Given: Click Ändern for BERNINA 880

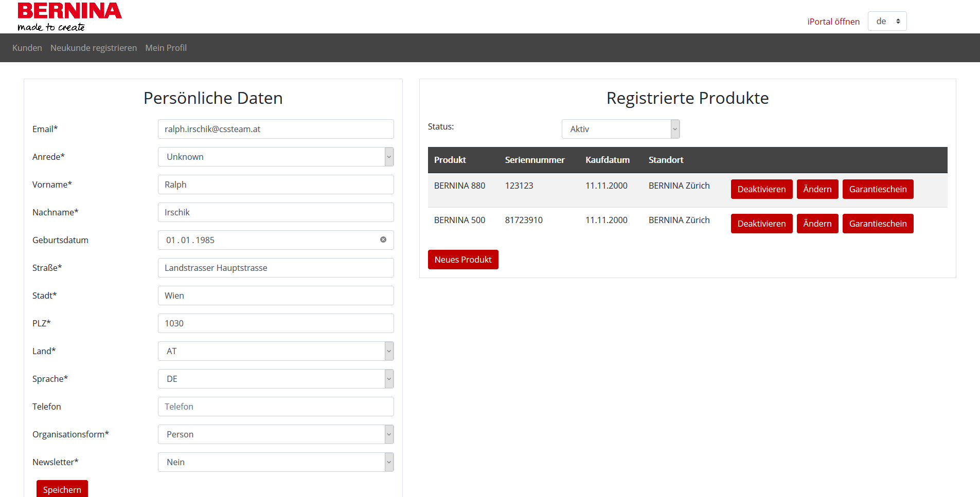Looking at the screenshot, I should pyautogui.click(x=817, y=189).
